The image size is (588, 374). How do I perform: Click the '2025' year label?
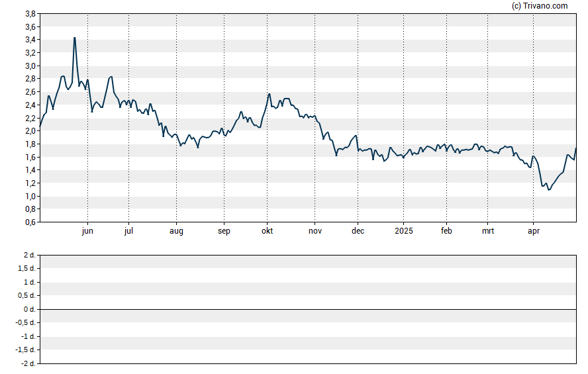(403, 231)
